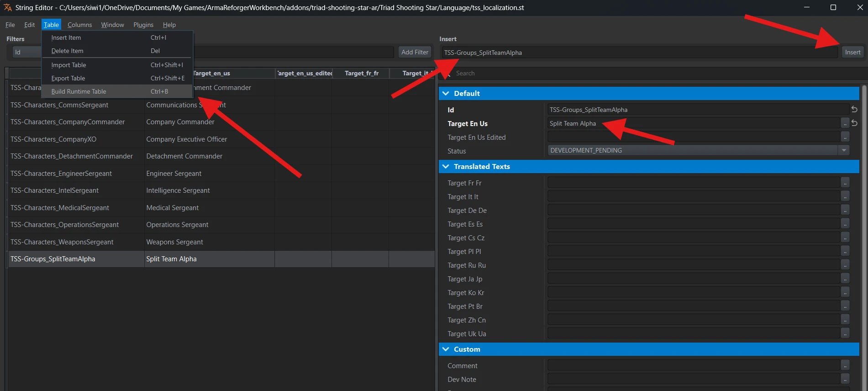Open the ellipsis button for Comment
Screen dimensions: 868x391
[x=845, y=365]
